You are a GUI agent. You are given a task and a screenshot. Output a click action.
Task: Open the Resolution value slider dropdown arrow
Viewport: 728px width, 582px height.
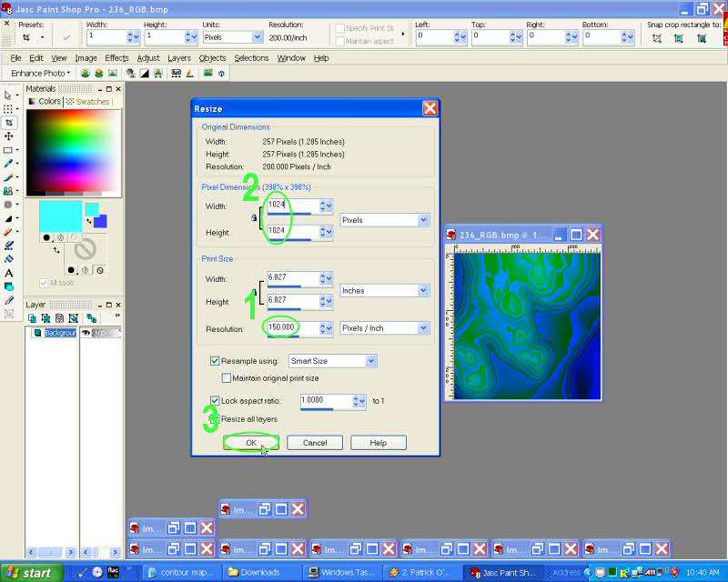[x=329, y=328]
